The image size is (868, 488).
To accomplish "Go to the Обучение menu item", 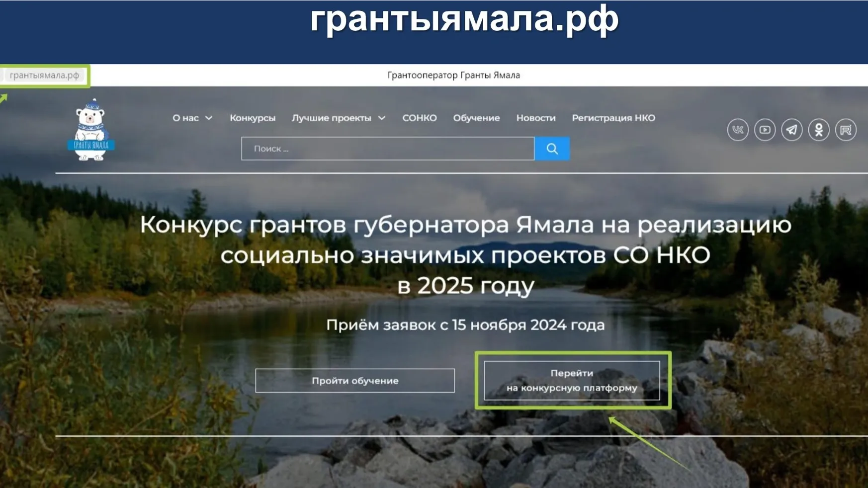I will click(476, 118).
